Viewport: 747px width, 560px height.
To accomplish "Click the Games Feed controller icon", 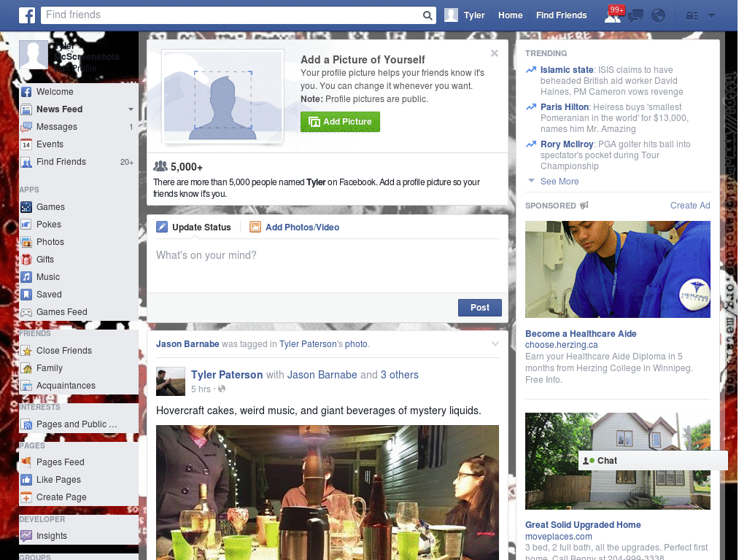I will (x=26, y=312).
